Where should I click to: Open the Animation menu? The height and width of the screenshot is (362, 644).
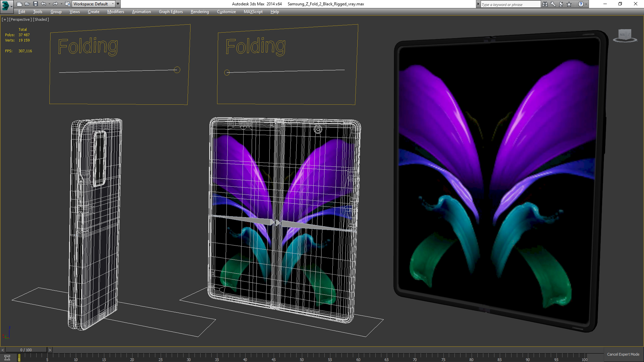(x=141, y=12)
